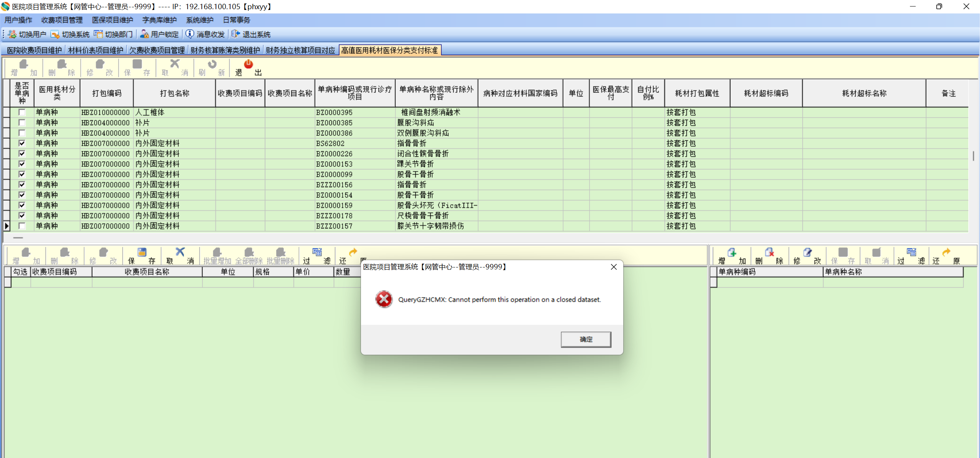Open the 医保项目维护 menu
This screenshot has width=980, height=458.
[112, 20]
